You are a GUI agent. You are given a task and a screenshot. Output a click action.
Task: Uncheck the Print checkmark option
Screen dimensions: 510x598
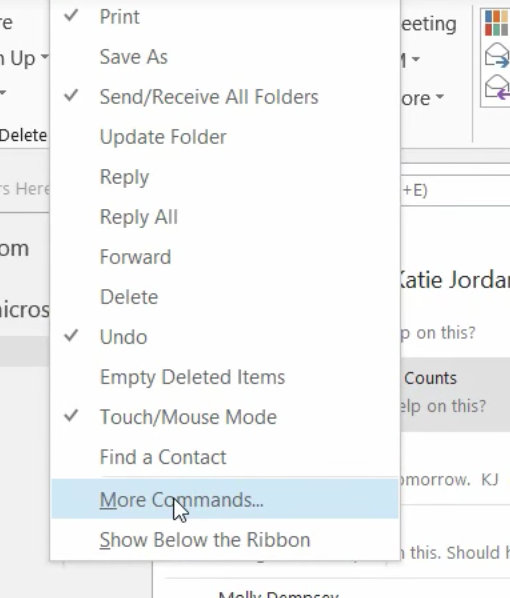click(225, 17)
